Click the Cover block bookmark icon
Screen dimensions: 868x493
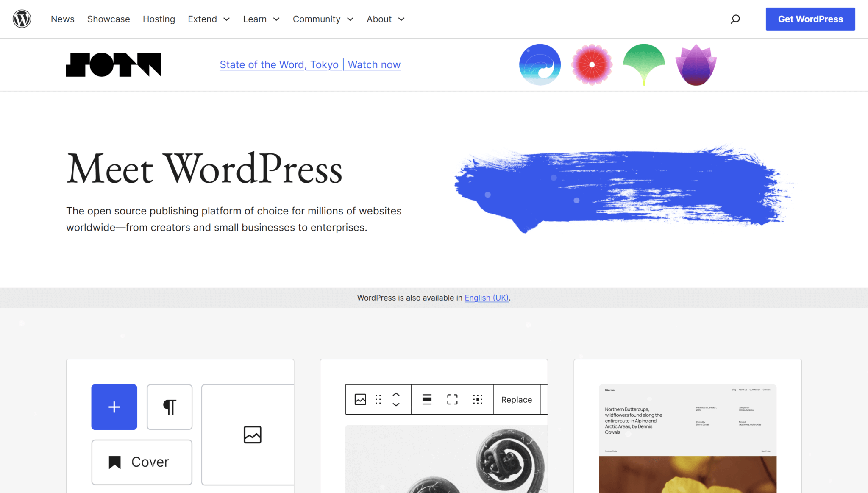point(115,462)
